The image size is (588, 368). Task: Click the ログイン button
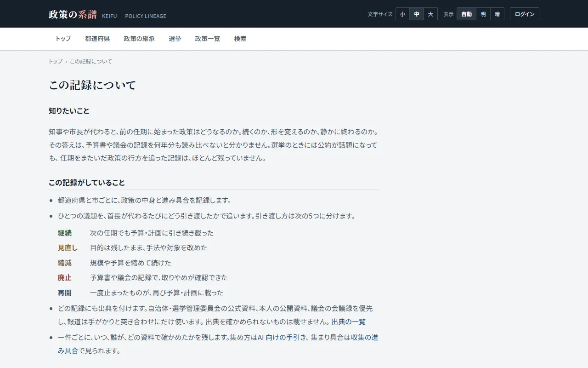pyautogui.click(x=525, y=14)
